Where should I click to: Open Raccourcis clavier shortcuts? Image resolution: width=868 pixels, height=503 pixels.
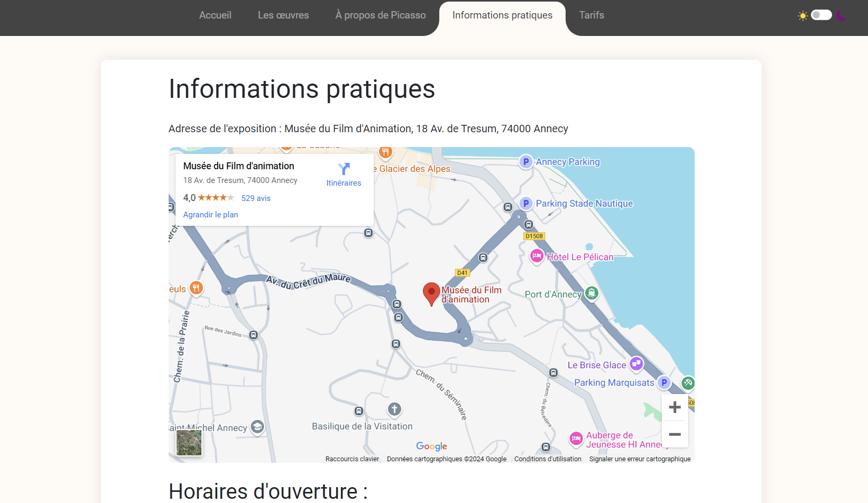coord(352,459)
